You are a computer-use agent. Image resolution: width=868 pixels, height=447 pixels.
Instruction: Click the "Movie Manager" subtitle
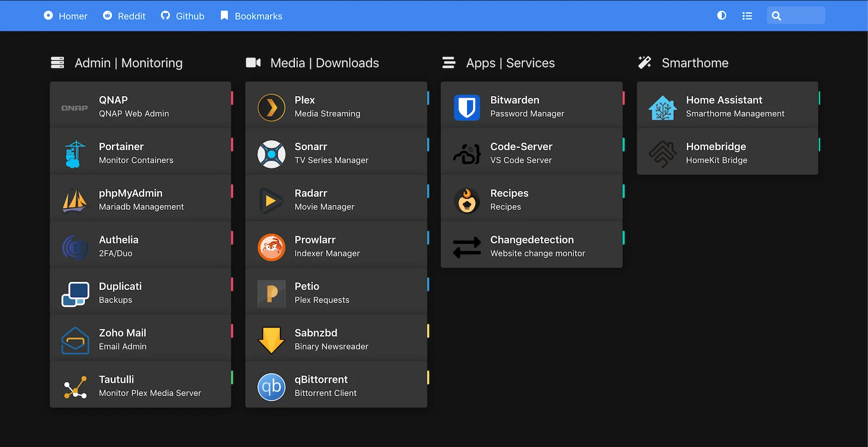click(324, 207)
